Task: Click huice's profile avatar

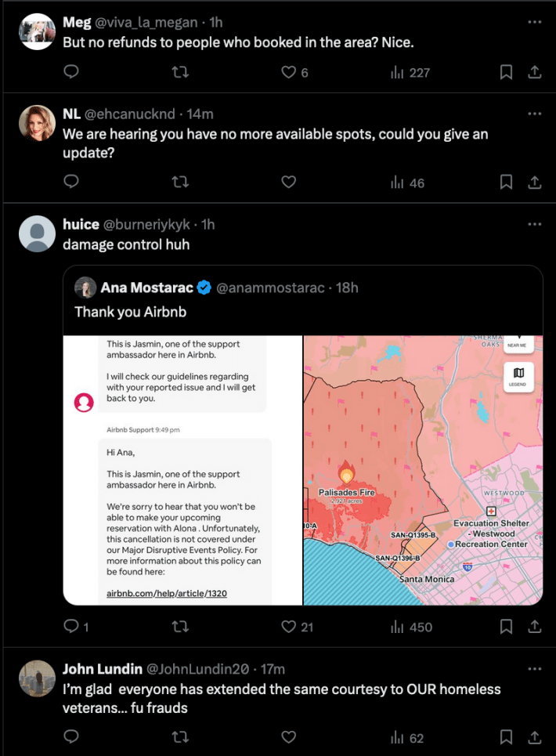Action: tap(37, 233)
